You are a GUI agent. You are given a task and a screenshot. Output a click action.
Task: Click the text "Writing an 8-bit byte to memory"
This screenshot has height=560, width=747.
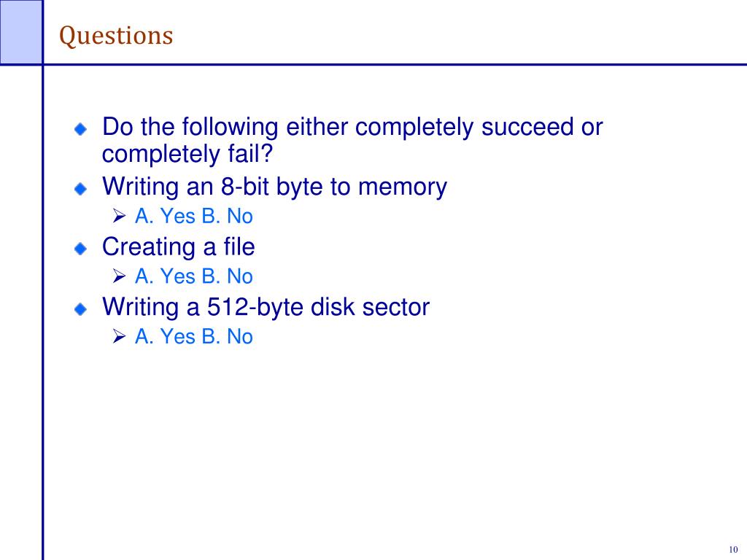point(275,187)
